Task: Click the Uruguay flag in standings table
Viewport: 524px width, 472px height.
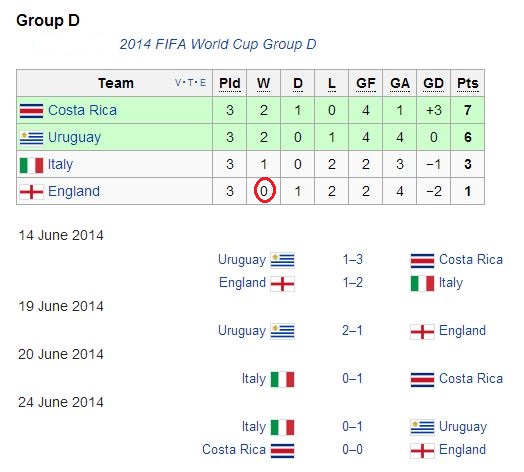Action: (x=31, y=138)
